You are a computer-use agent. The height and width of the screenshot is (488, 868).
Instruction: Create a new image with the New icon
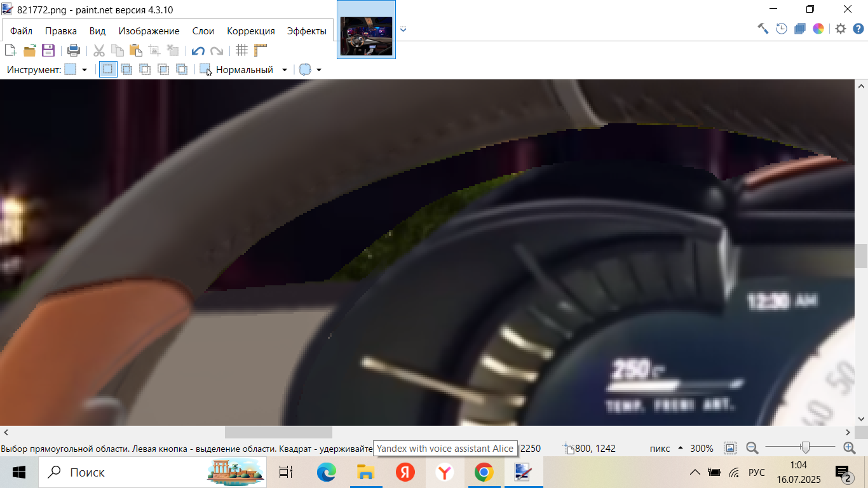point(10,51)
